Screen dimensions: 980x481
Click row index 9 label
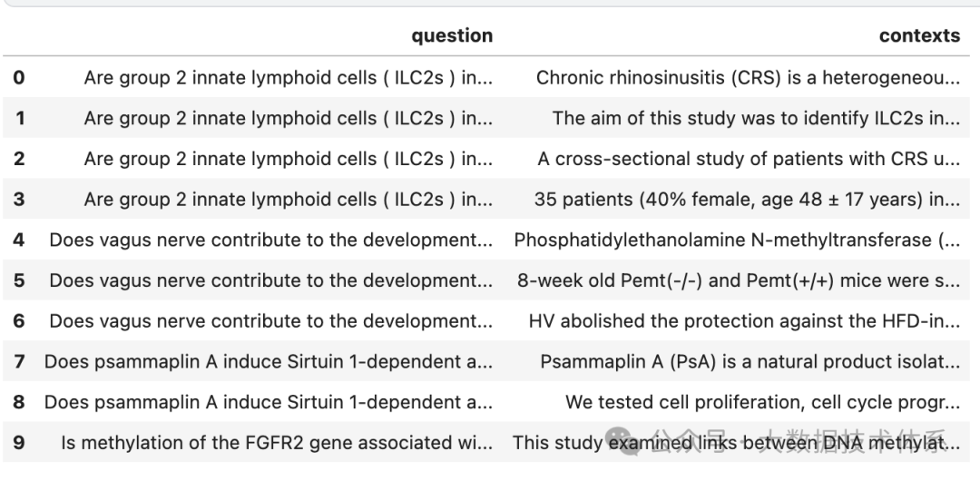tap(18, 443)
